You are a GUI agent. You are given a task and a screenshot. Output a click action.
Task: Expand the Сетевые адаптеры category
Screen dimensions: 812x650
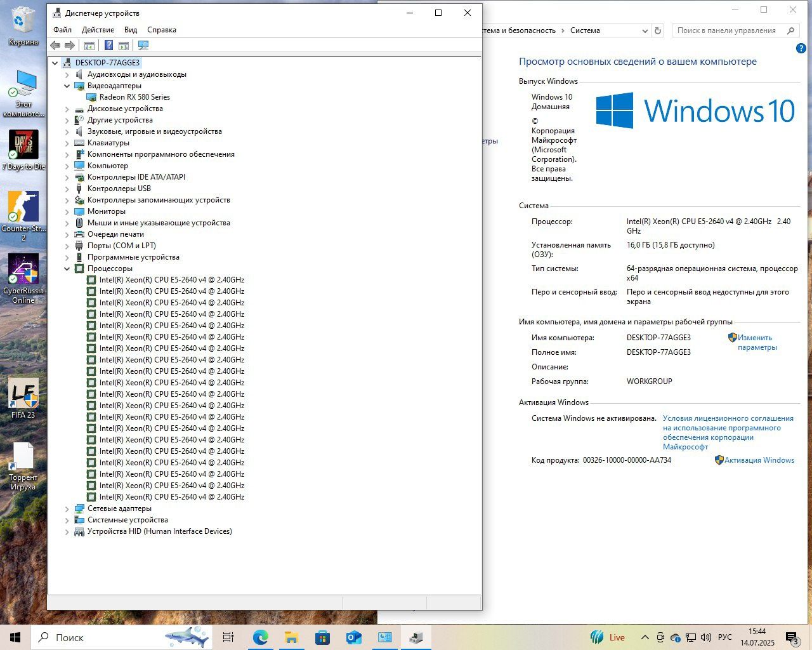point(67,508)
